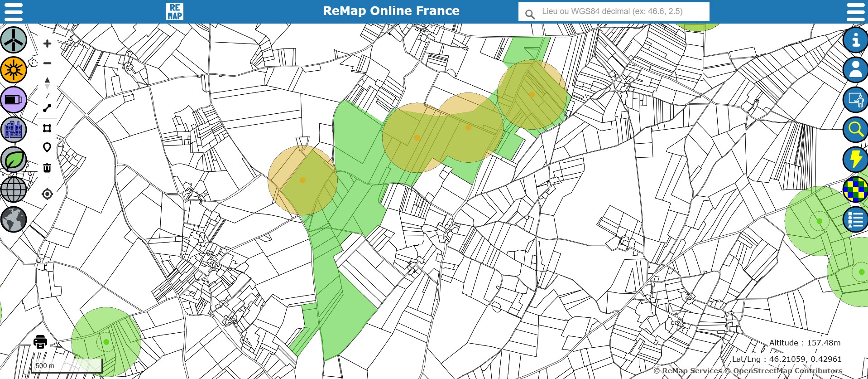Click the ReMap Online France title
This screenshot has height=379, width=868.
pyautogui.click(x=391, y=11)
